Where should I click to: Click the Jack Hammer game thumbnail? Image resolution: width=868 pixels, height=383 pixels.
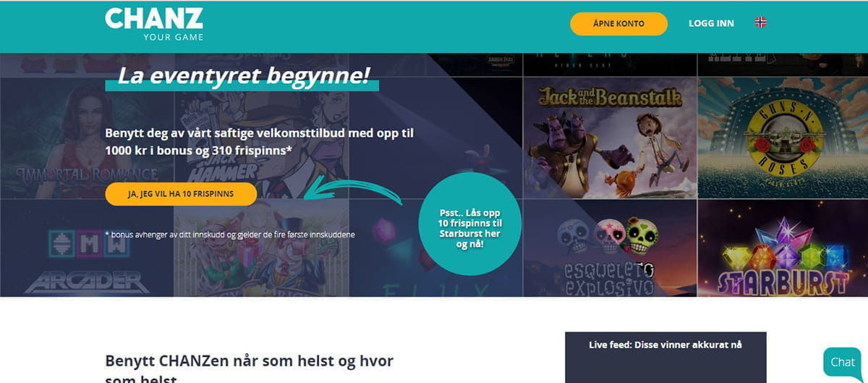click(260, 138)
